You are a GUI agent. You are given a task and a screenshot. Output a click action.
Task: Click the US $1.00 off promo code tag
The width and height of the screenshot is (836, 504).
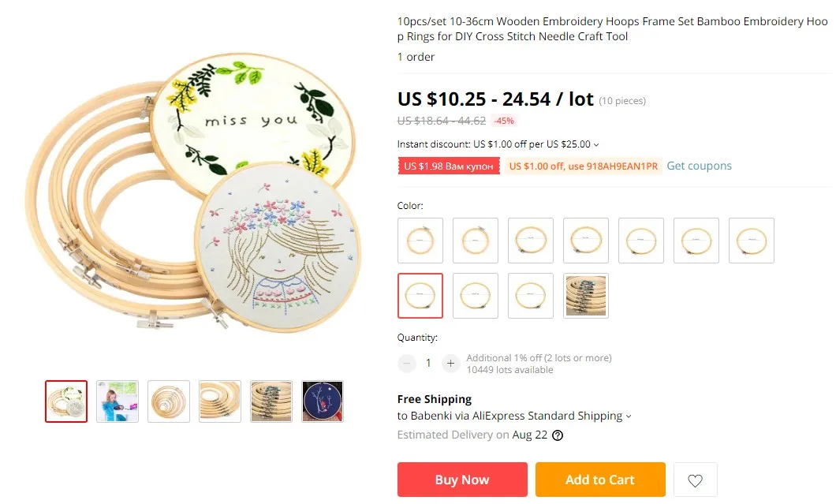(584, 166)
